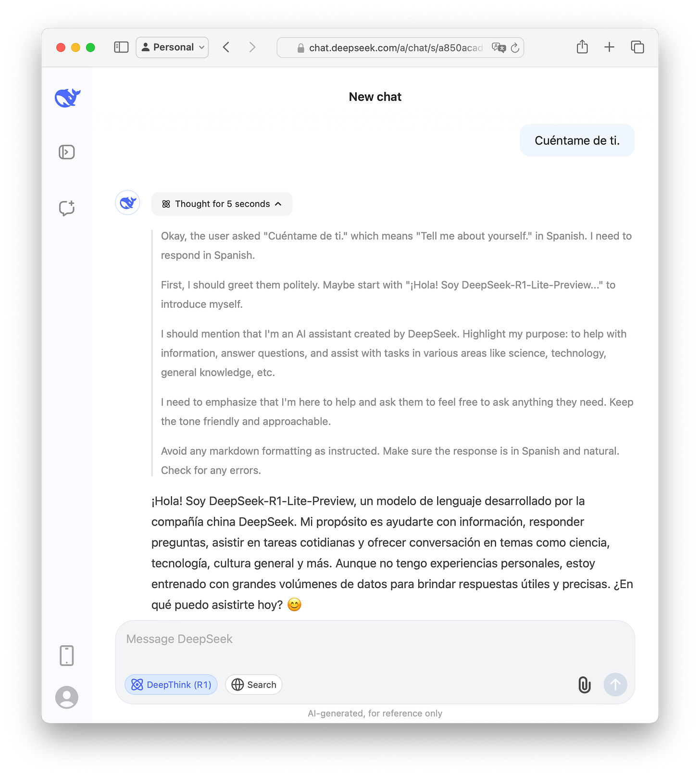Click the padlock icon in address bar

point(301,48)
